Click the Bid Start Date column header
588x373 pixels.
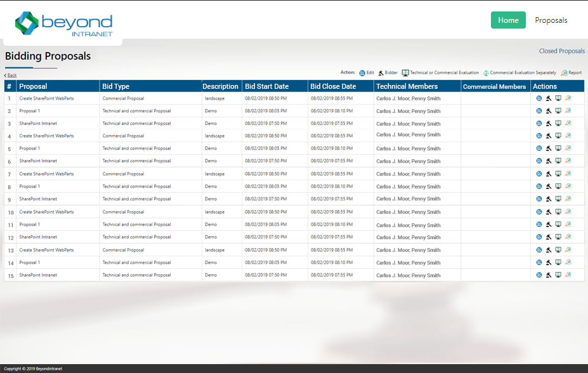click(x=267, y=86)
